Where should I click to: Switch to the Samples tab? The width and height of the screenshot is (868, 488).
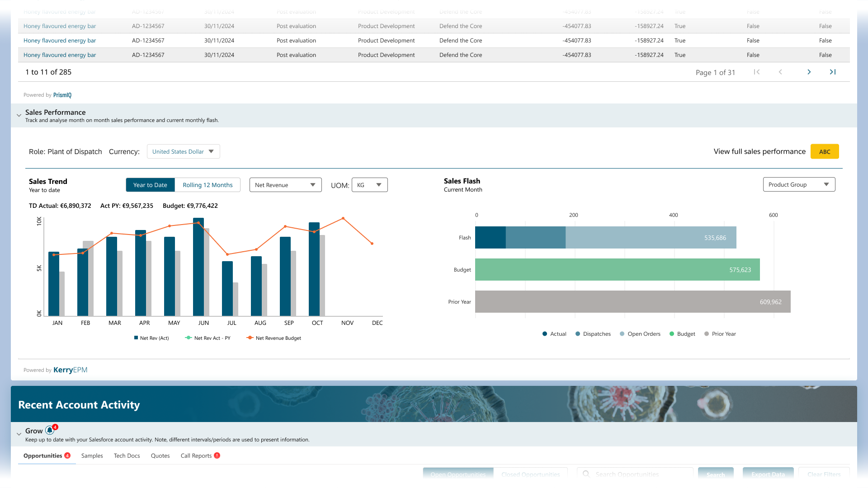pyautogui.click(x=92, y=455)
